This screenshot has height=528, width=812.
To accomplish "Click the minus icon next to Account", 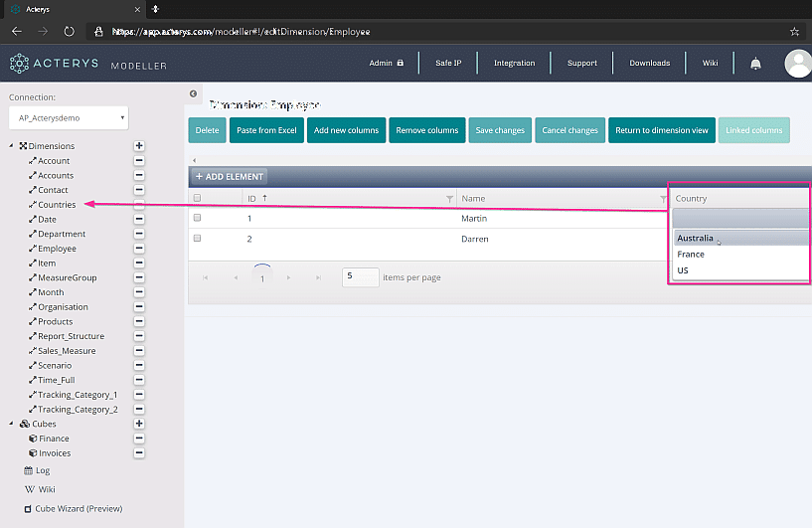I will [139, 161].
